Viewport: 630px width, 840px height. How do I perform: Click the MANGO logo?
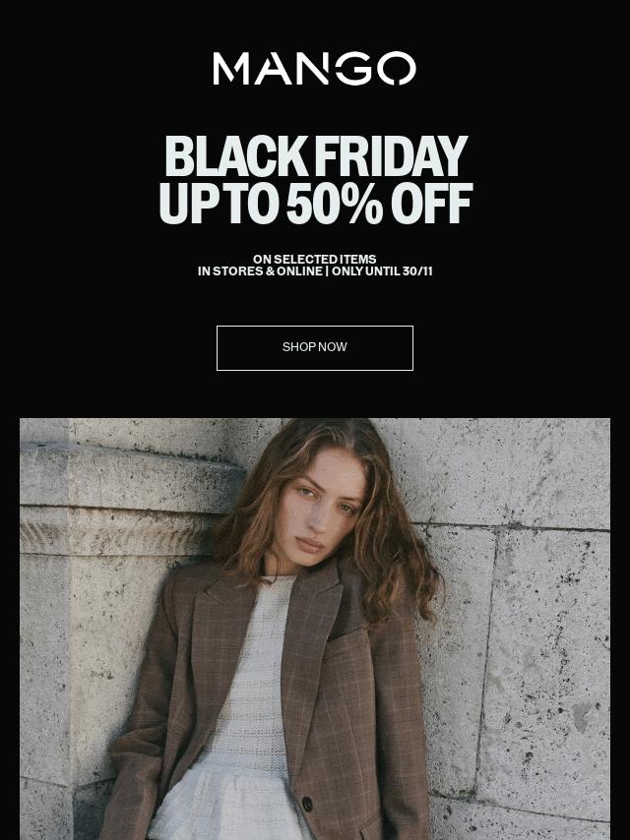315,69
